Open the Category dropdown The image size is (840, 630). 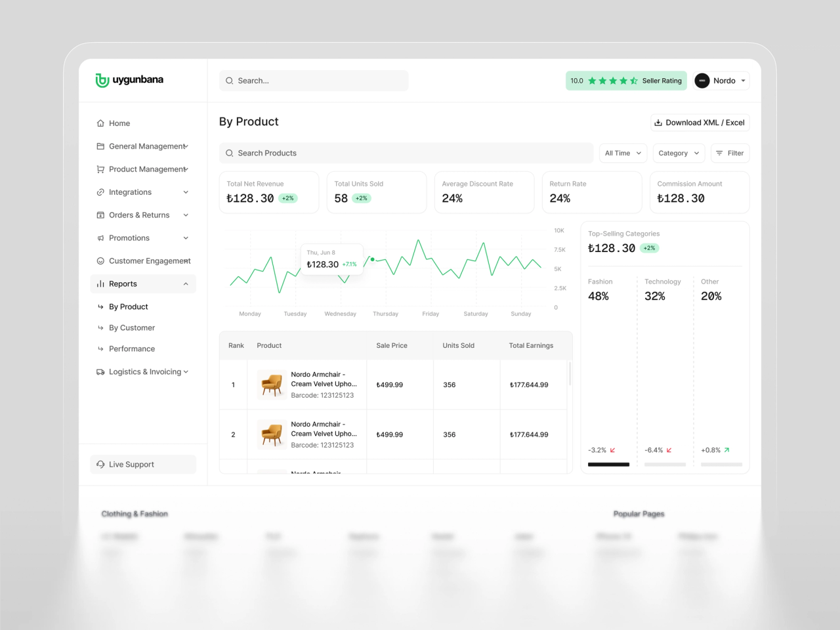click(679, 153)
